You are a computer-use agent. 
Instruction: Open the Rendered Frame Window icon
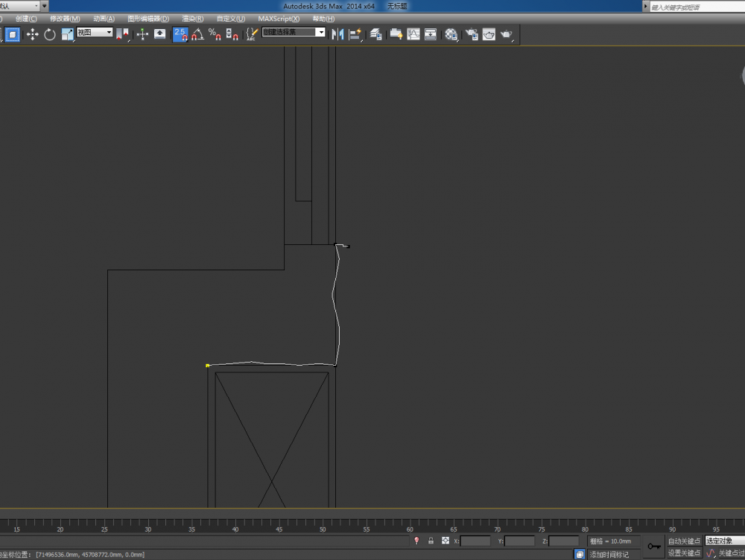[x=489, y=34]
